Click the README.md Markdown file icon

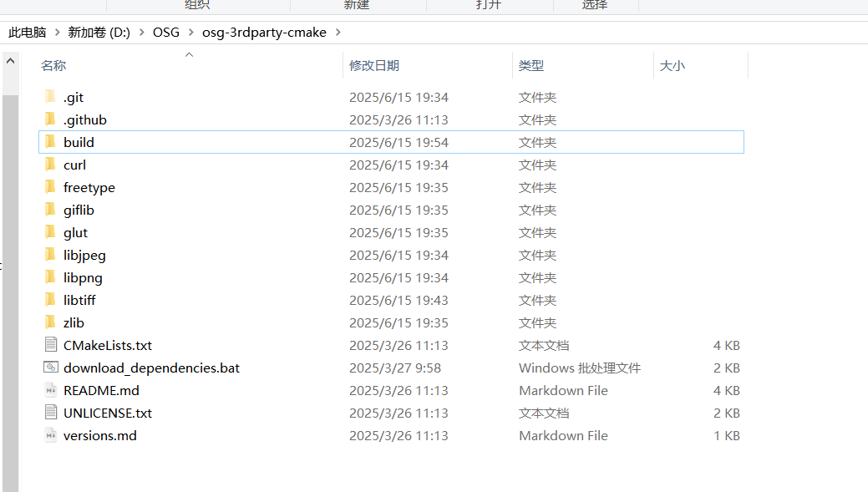[x=51, y=390]
